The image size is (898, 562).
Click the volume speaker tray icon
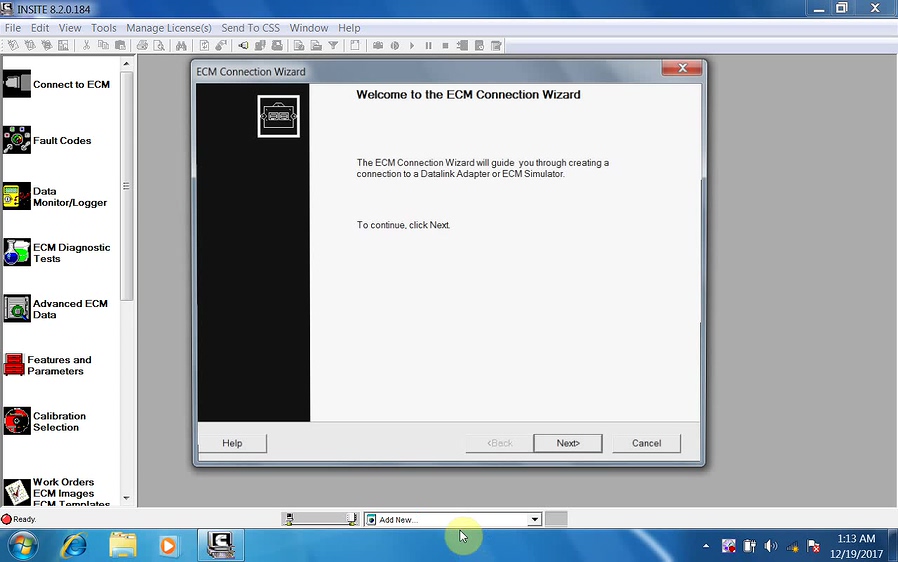coord(771,547)
